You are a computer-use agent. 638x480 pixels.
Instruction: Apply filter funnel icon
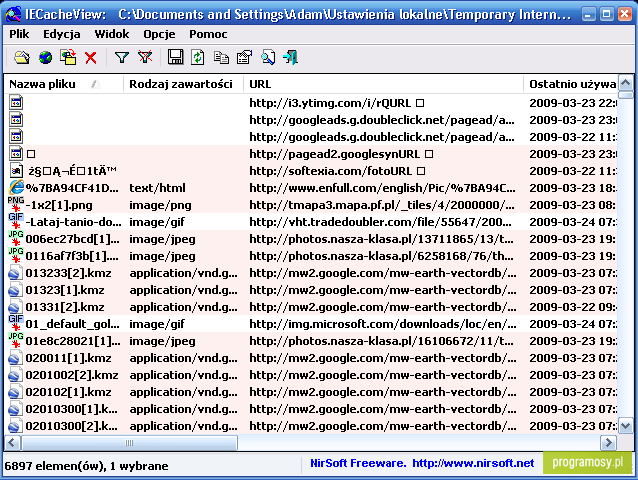coord(122,57)
